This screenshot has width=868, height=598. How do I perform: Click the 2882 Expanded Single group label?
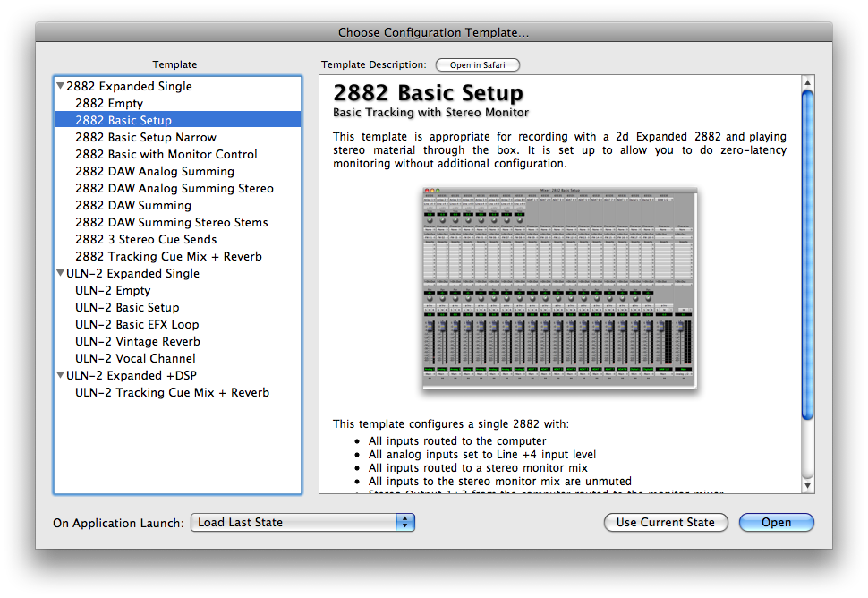[129, 86]
